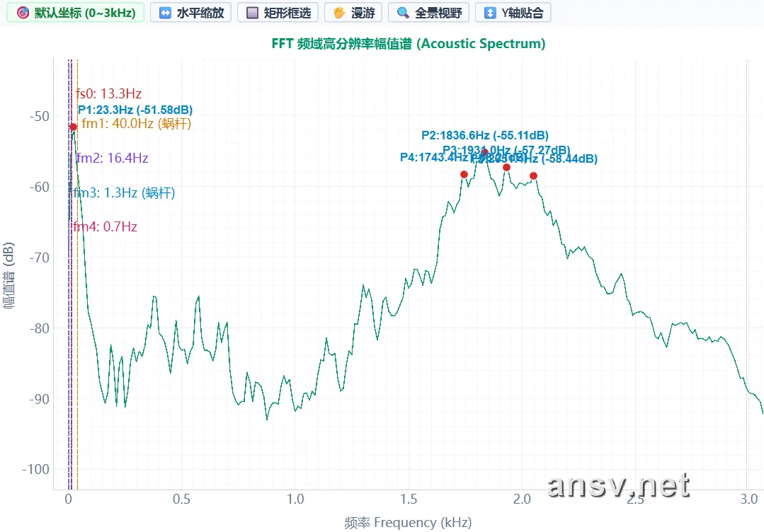Click the label "P2:1836.6Hz (-55.11dB)"

coord(485,135)
